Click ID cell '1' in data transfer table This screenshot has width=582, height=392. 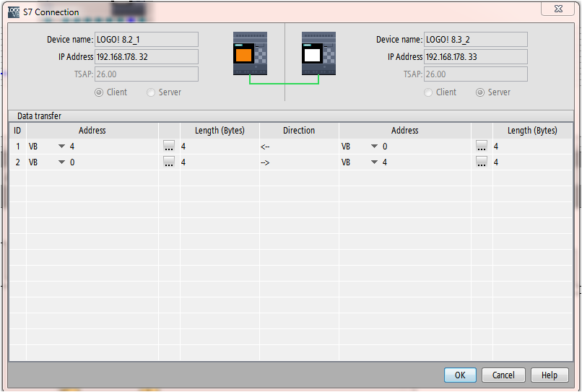(x=17, y=147)
